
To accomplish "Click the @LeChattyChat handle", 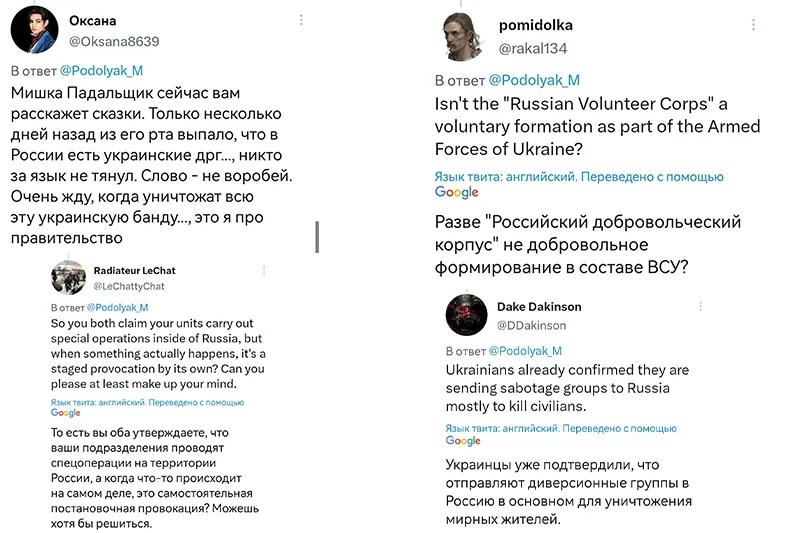I will point(129,286).
